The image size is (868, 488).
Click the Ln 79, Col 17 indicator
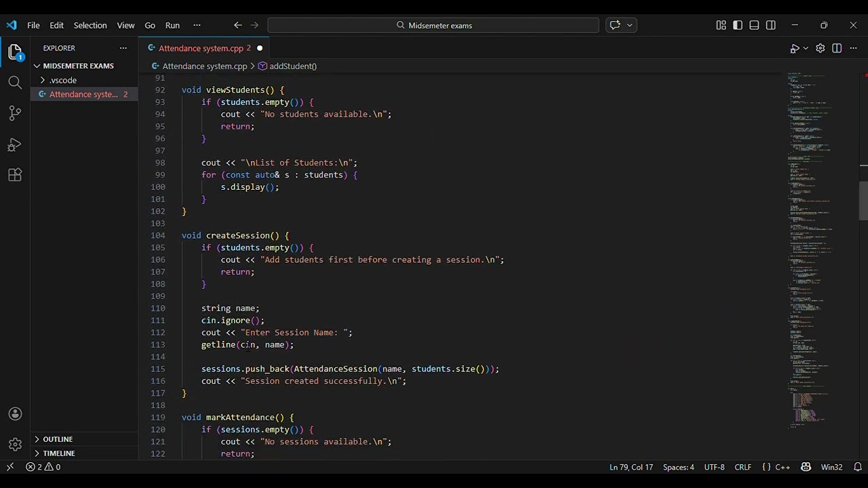point(631,467)
